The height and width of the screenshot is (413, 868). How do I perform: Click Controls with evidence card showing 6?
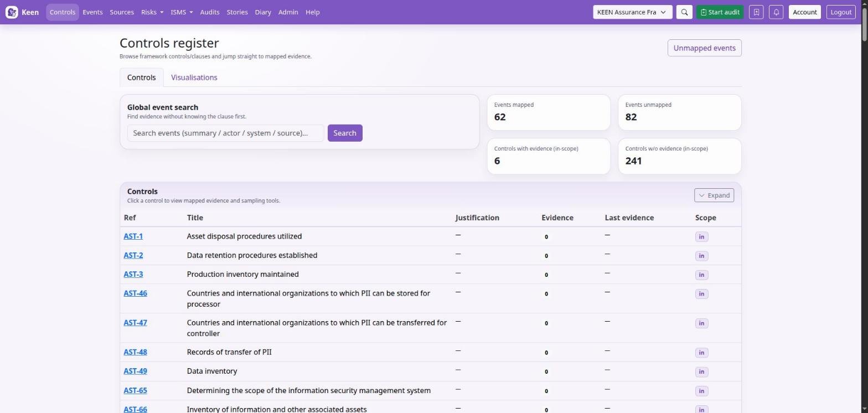(x=549, y=156)
